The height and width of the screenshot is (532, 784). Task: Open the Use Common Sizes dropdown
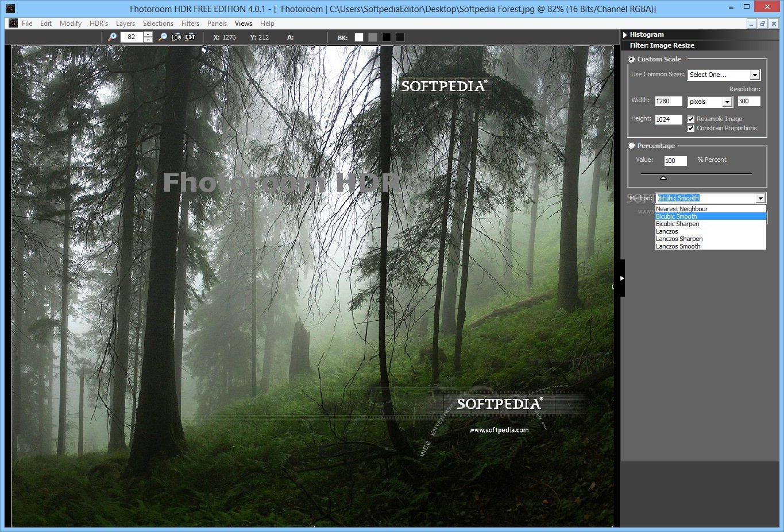[x=724, y=75]
